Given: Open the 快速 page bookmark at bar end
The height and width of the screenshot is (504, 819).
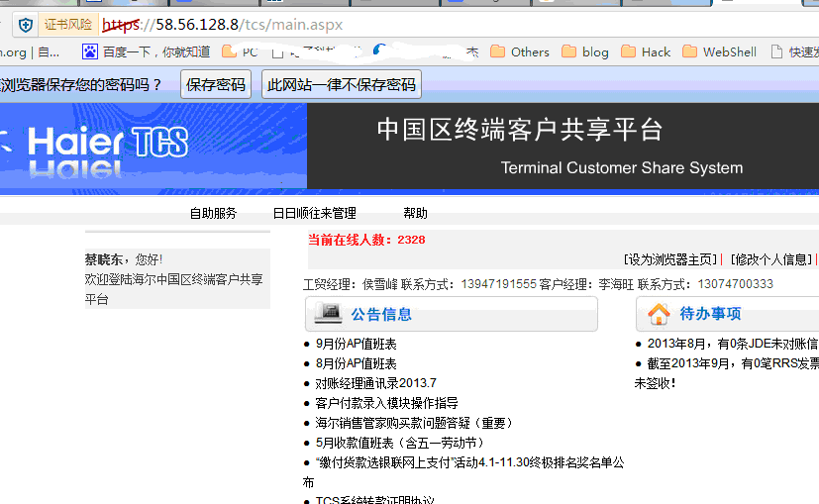Looking at the screenshot, I should (x=795, y=51).
